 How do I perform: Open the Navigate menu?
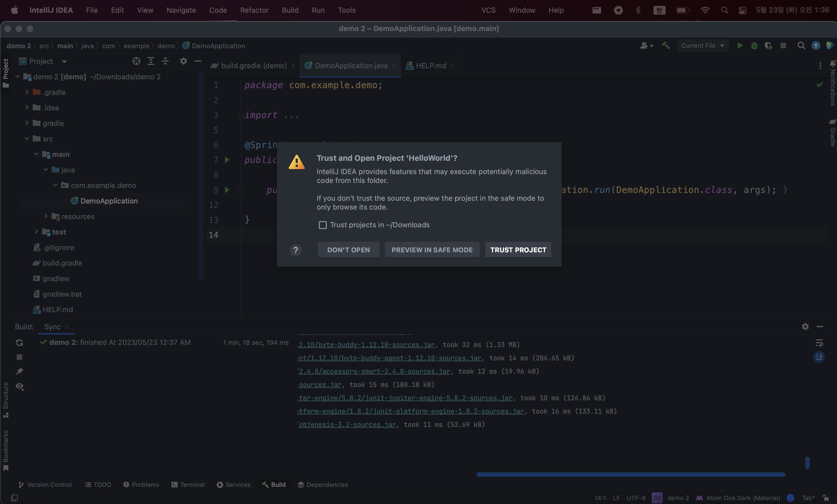click(x=181, y=10)
